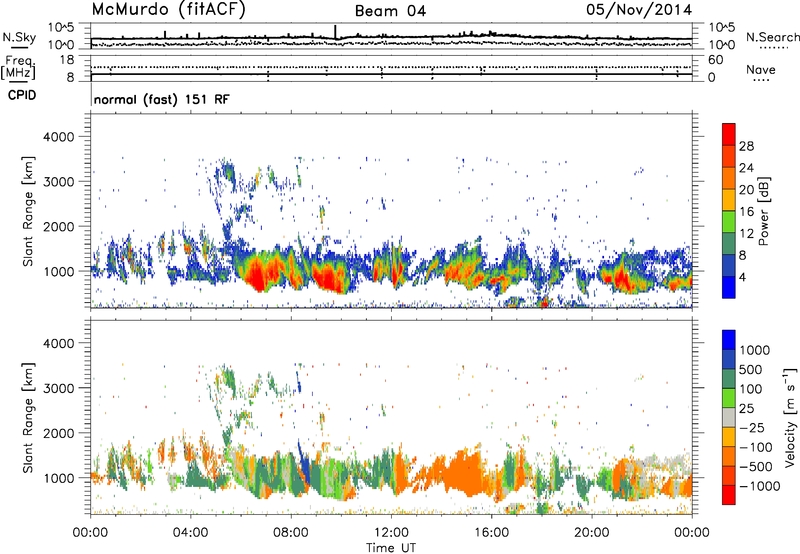Click the 4000 tick in the power panel
800x554 pixels.
pyautogui.click(x=58, y=137)
